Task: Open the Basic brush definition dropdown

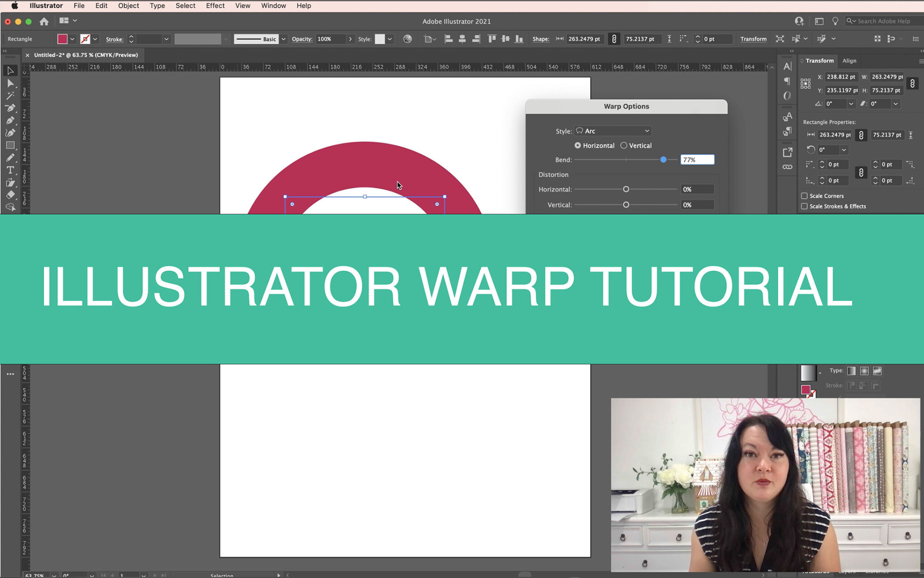Action: point(283,39)
